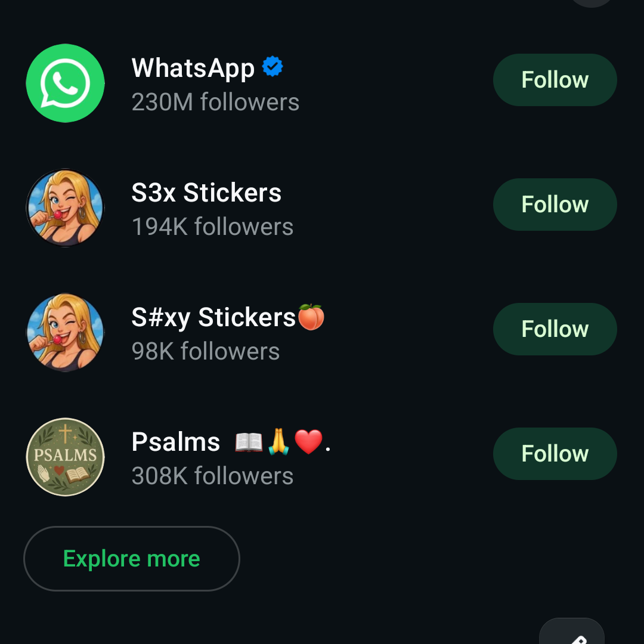Tap the blue verified badge beside WhatsApp
Screen dimensions: 644x644
273,67
